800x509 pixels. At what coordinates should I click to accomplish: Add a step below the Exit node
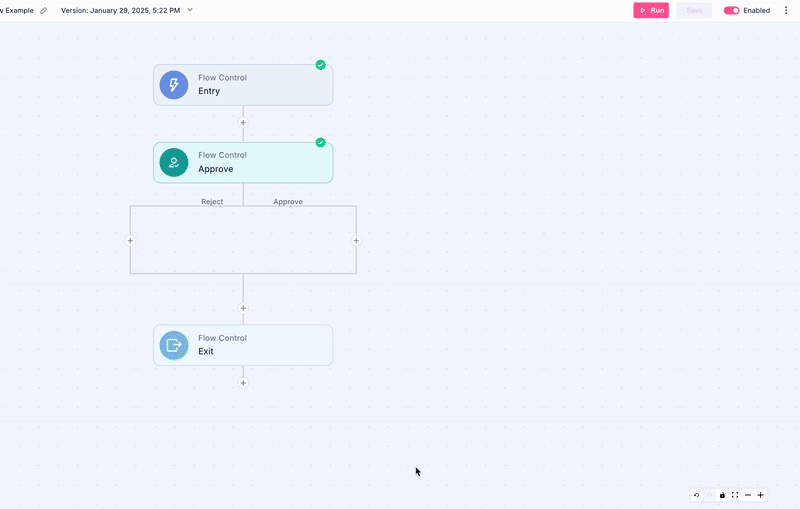(243, 383)
